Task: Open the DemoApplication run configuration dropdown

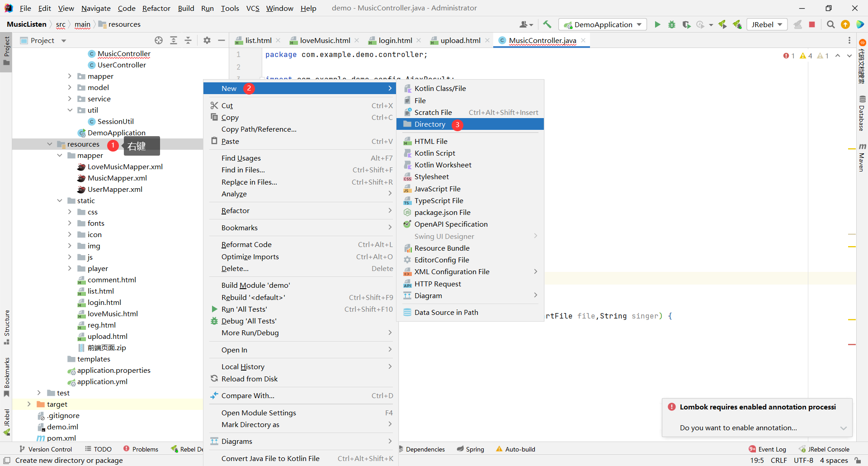Action: click(x=603, y=24)
